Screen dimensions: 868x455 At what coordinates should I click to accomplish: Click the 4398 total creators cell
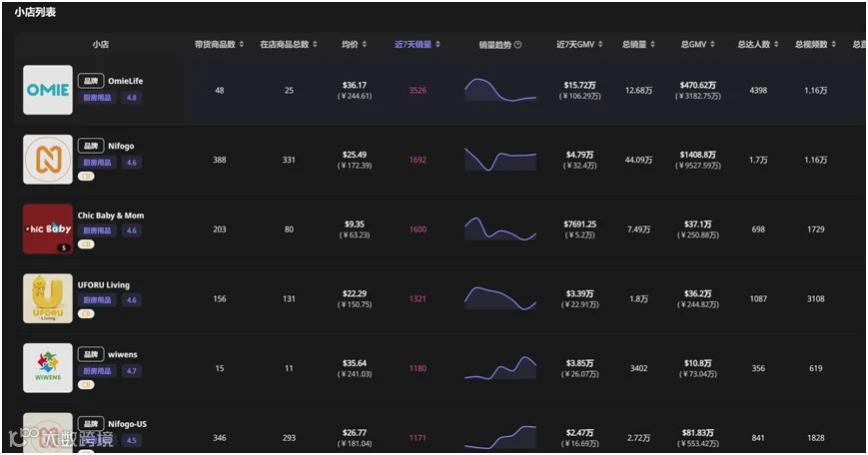[x=758, y=90]
